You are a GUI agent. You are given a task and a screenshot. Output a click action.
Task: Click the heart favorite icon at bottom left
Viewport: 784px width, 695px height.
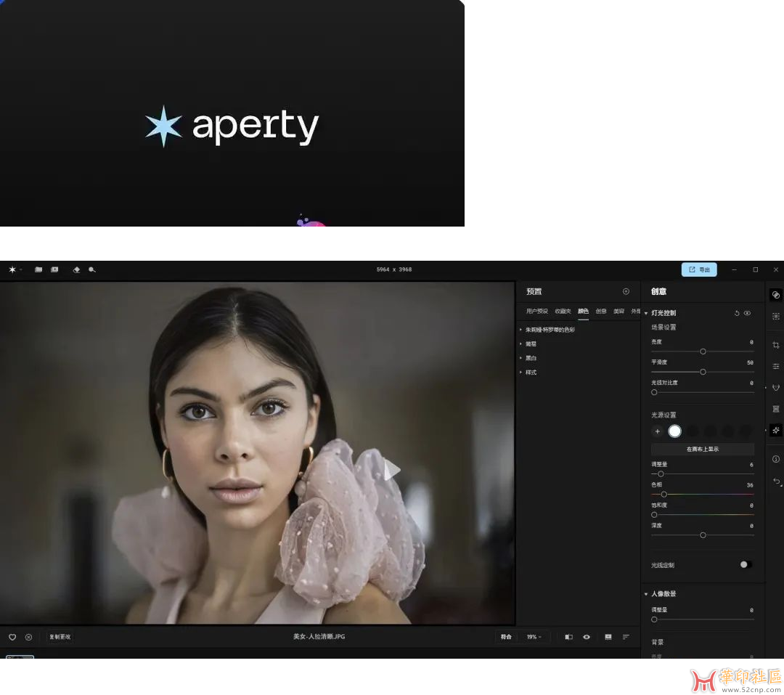coord(12,637)
